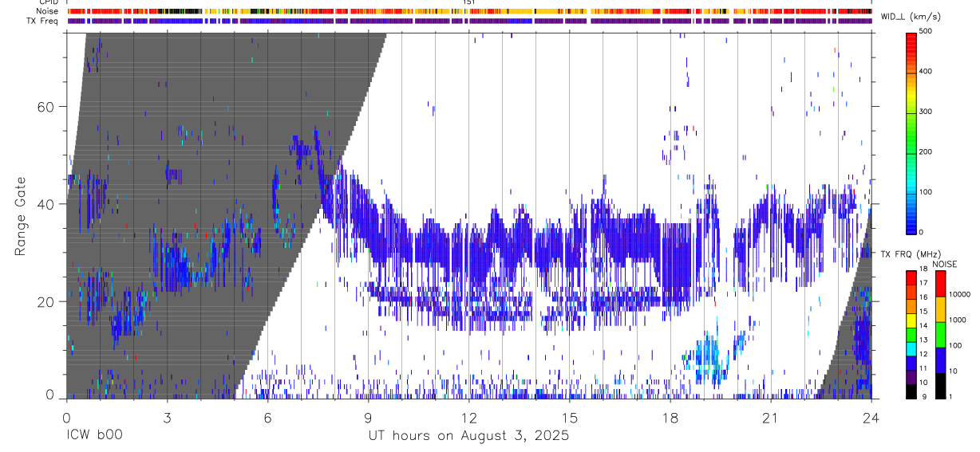
Task: Click the '21' hour tick on the time axis
Action: (770, 418)
